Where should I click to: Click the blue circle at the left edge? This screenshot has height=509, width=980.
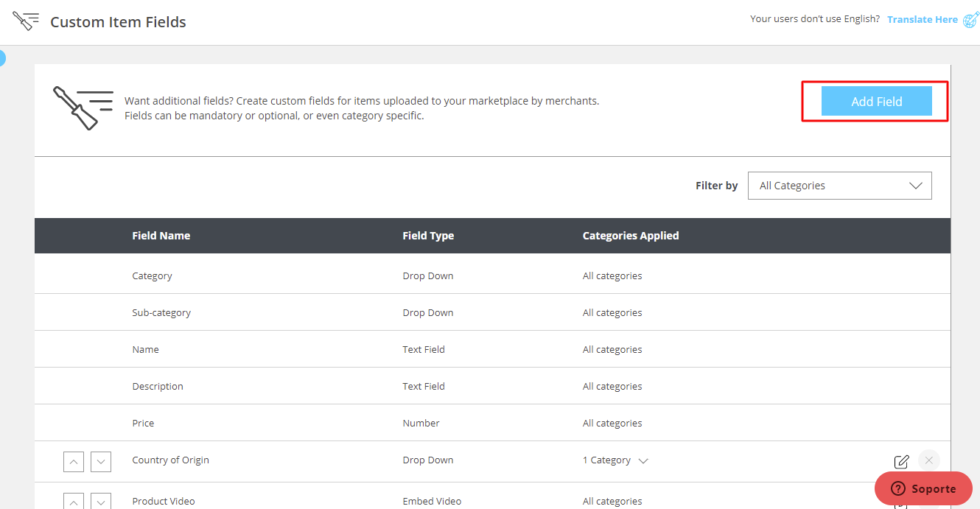click(1, 58)
